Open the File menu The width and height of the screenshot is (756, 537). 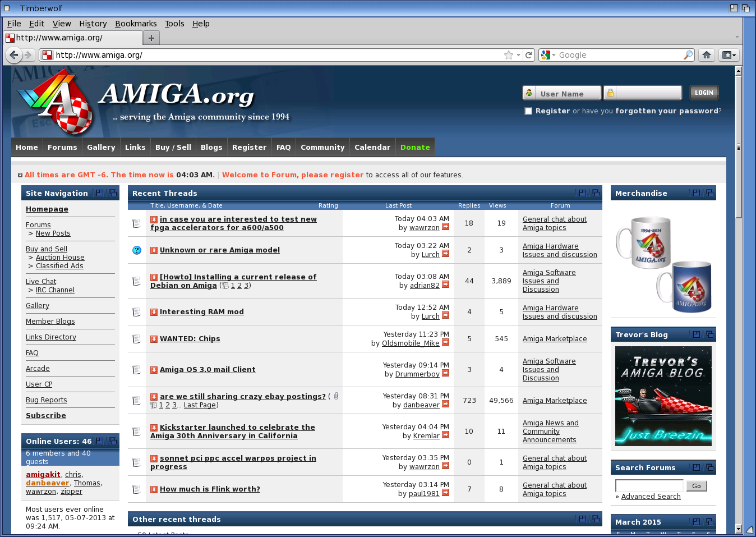[x=14, y=24]
